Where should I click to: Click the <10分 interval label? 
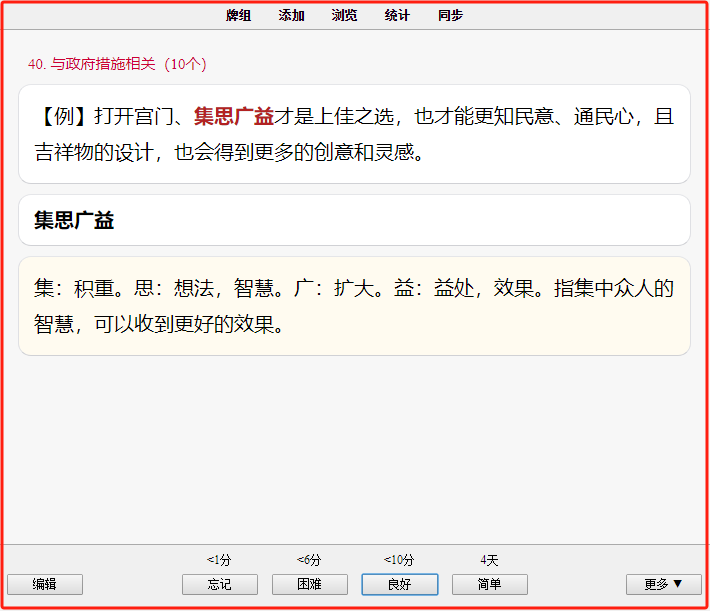[399, 560]
